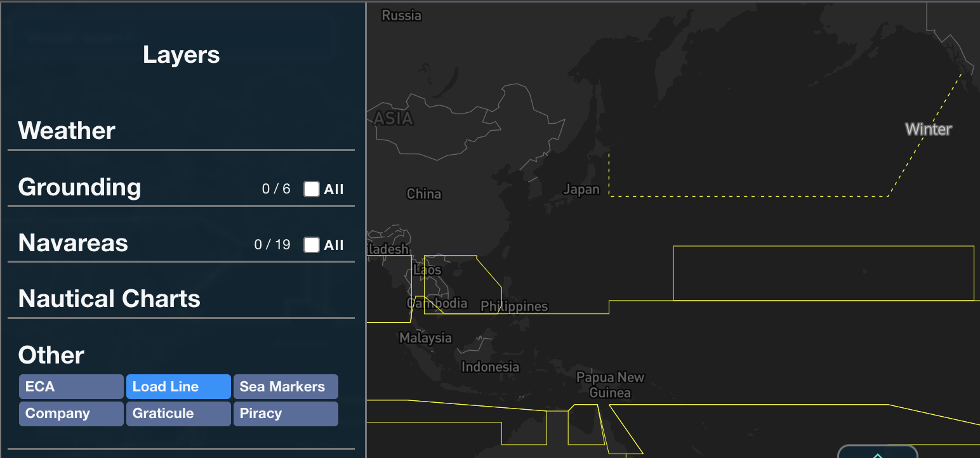This screenshot has width=980, height=458.
Task: Show Sea Markers on the map
Action: 286,386
